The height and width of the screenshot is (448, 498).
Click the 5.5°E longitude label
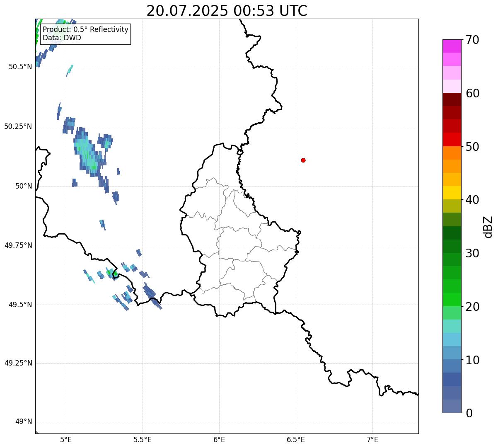(x=143, y=439)
